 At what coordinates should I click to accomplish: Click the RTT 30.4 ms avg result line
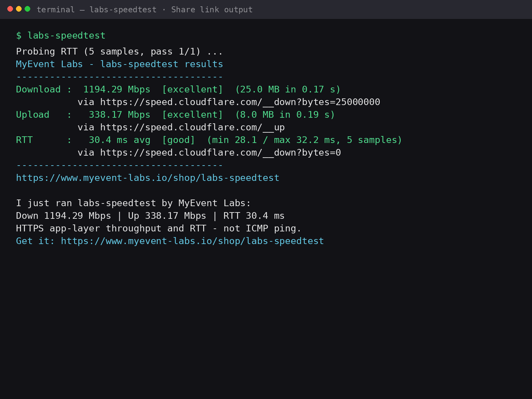click(209, 140)
